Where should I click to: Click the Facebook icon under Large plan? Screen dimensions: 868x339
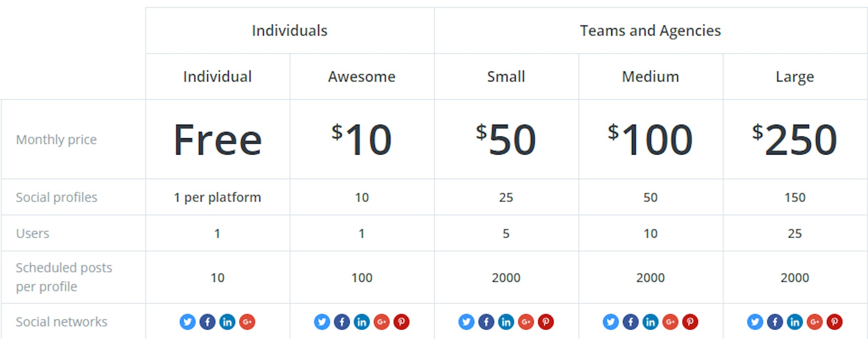pos(775,322)
